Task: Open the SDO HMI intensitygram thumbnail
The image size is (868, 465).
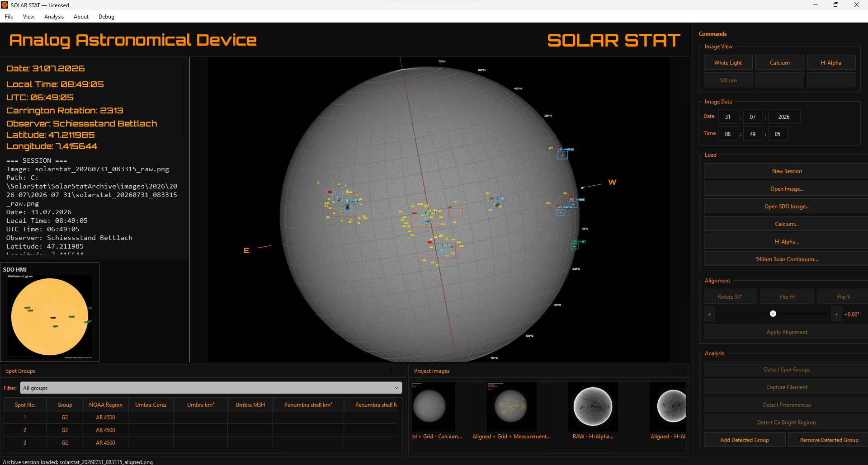Action: [x=50, y=316]
